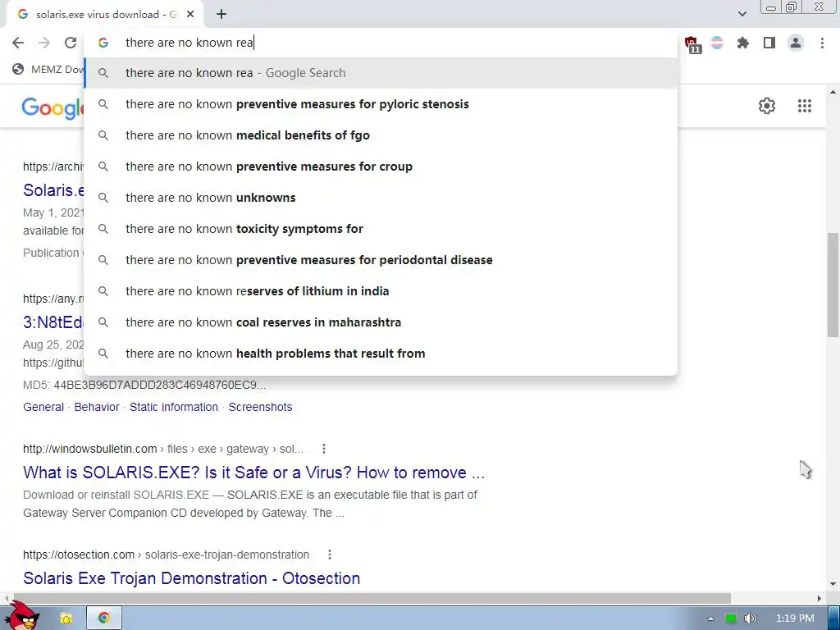Select the solaris.exe virus download tab

pyautogui.click(x=104, y=15)
